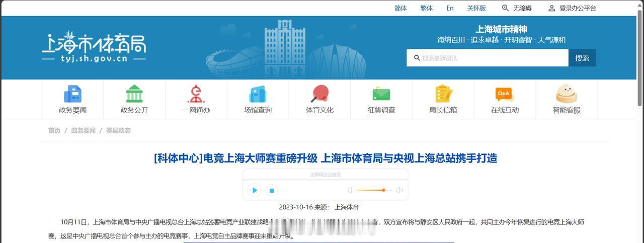Click the 2023-10-16 publish date

(296, 207)
